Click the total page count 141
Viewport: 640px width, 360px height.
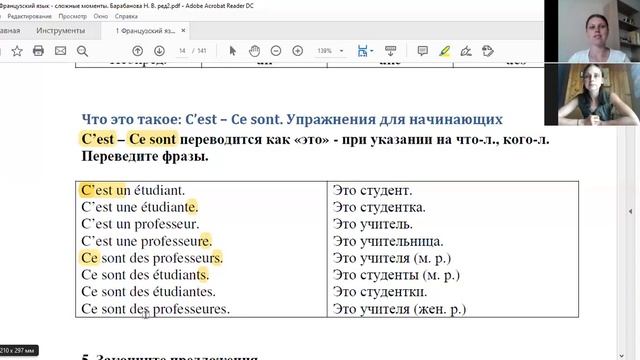coord(202,51)
